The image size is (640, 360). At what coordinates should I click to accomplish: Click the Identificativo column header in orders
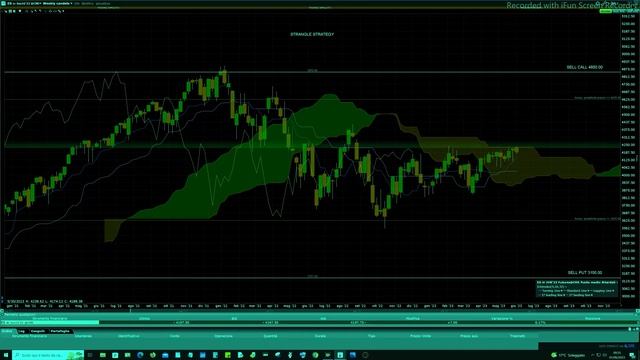click(x=129, y=336)
